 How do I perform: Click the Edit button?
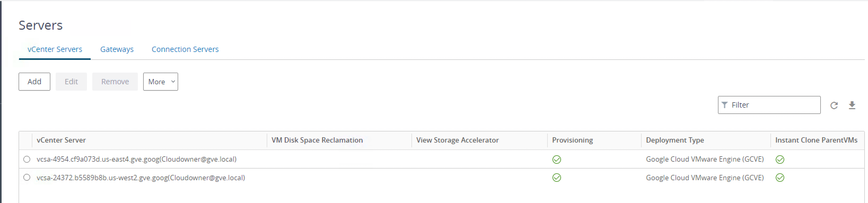(x=71, y=82)
